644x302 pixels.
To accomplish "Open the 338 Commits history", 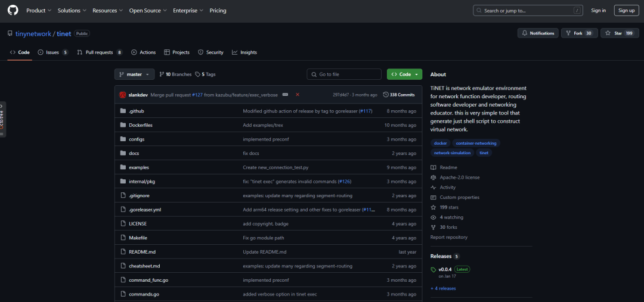I will (x=399, y=95).
